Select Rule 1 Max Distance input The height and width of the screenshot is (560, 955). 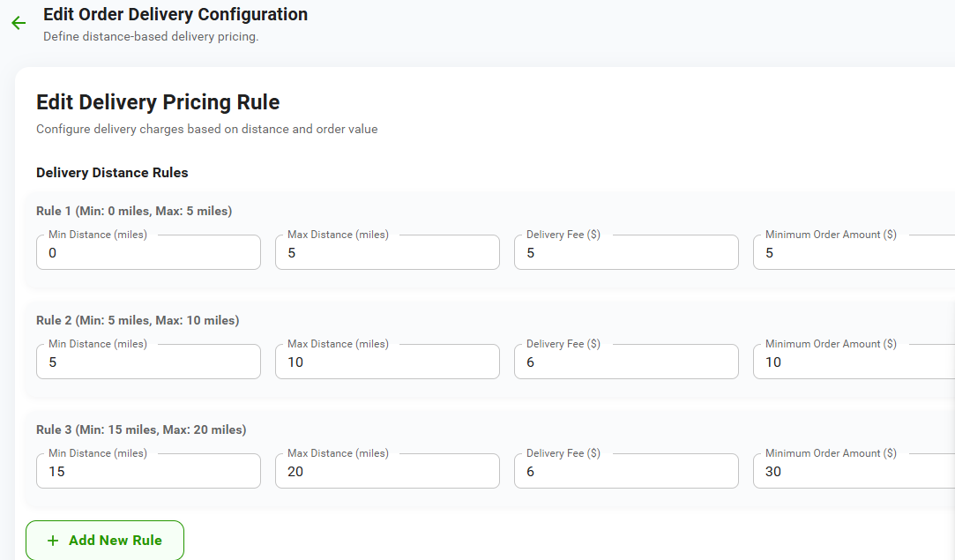[x=387, y=253]
